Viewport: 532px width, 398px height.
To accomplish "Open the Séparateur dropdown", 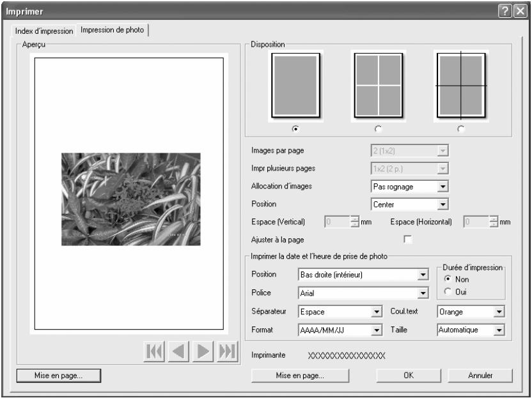I will coord(340,312).
